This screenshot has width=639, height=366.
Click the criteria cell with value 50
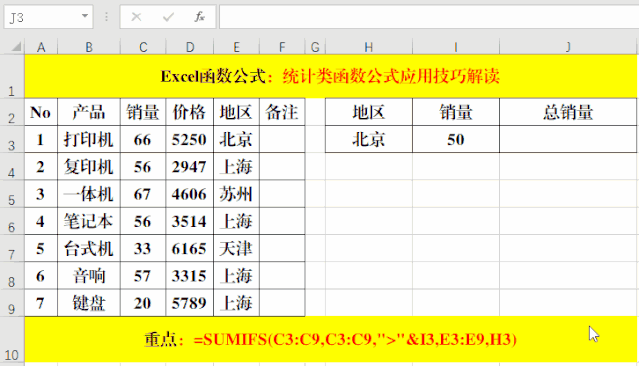pyautogui.click(x=456, y=139)
